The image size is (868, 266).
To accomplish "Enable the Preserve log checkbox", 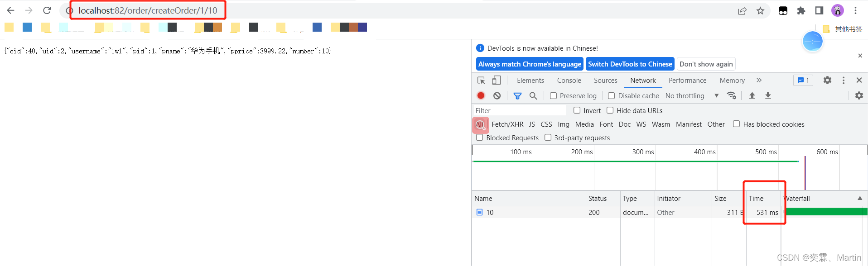I will click(x=553, y=95).
